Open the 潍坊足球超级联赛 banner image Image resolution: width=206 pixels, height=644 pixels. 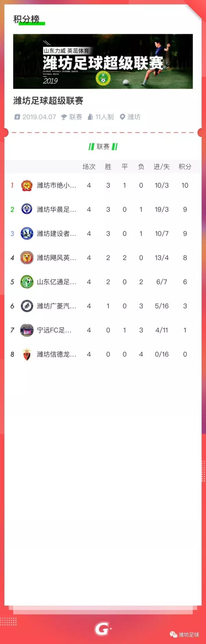pos(103,61)
